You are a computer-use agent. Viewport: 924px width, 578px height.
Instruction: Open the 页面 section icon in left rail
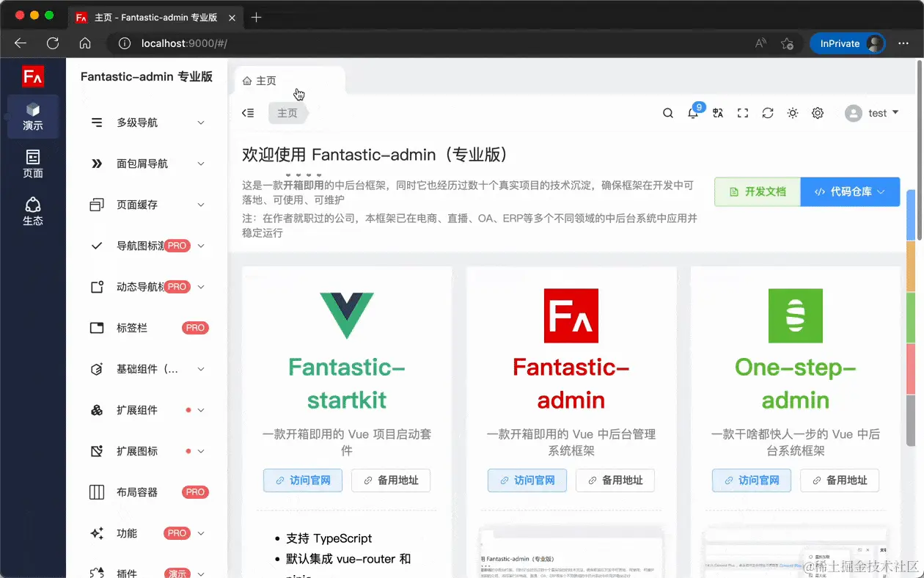pyautogui.click(x=33, y=157)
